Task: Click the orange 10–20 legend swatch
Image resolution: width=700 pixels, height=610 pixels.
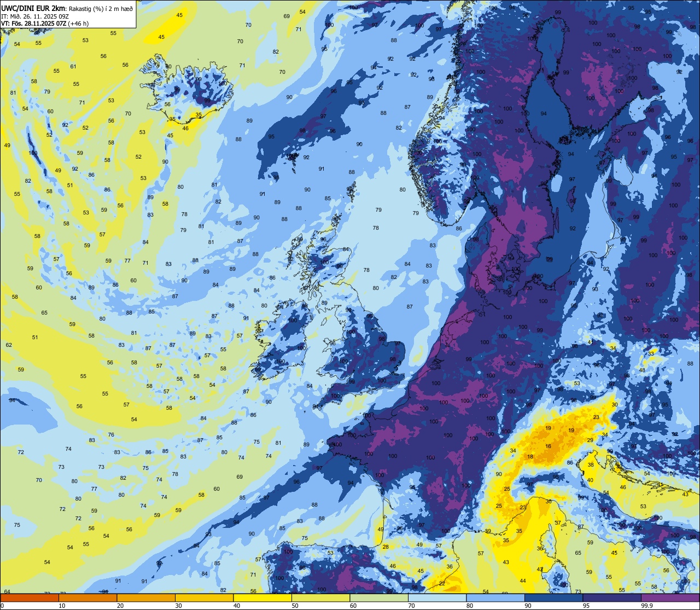Action: tap(87, 597)
